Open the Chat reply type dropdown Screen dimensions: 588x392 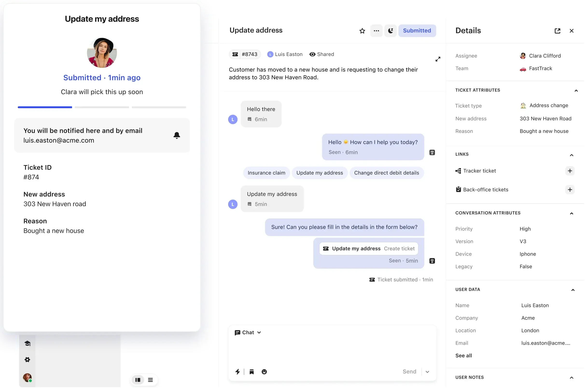248,333
